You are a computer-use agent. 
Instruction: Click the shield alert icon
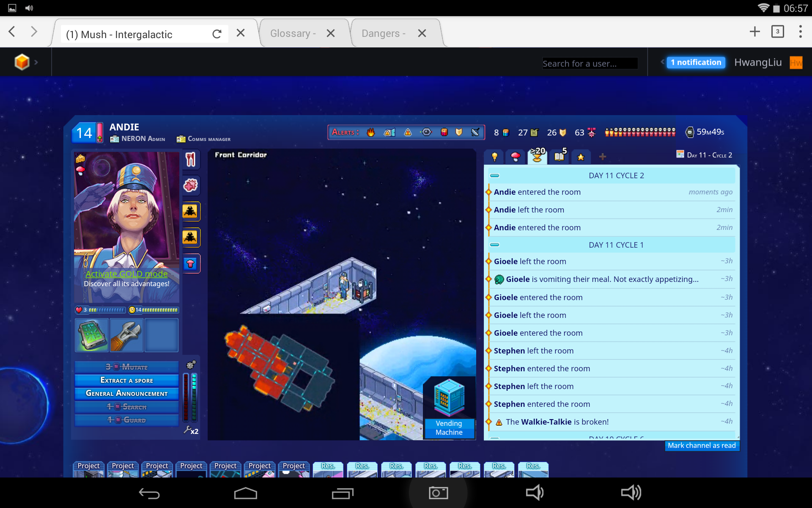459,133
